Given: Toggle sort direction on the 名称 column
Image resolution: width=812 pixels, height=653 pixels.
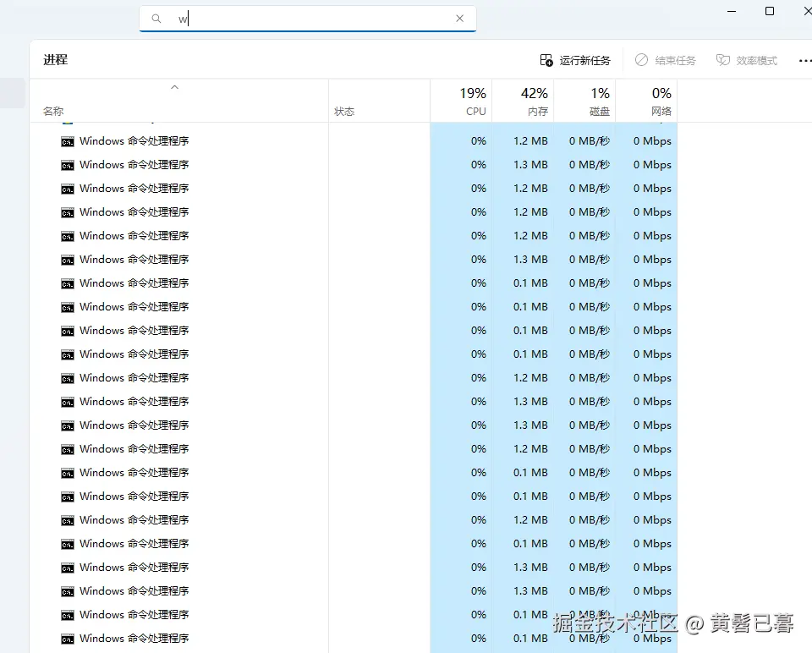Looking at the screenshot, I should [x=53, y=111].
